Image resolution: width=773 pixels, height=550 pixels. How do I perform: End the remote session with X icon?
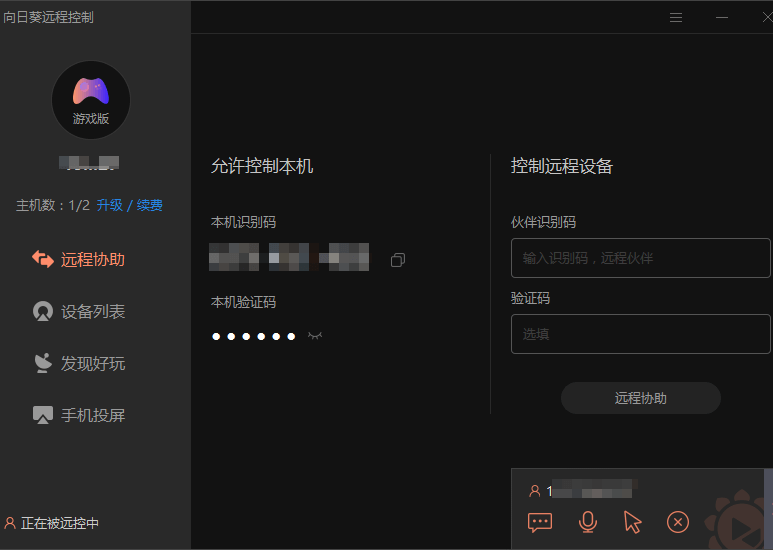click(678, 522)
